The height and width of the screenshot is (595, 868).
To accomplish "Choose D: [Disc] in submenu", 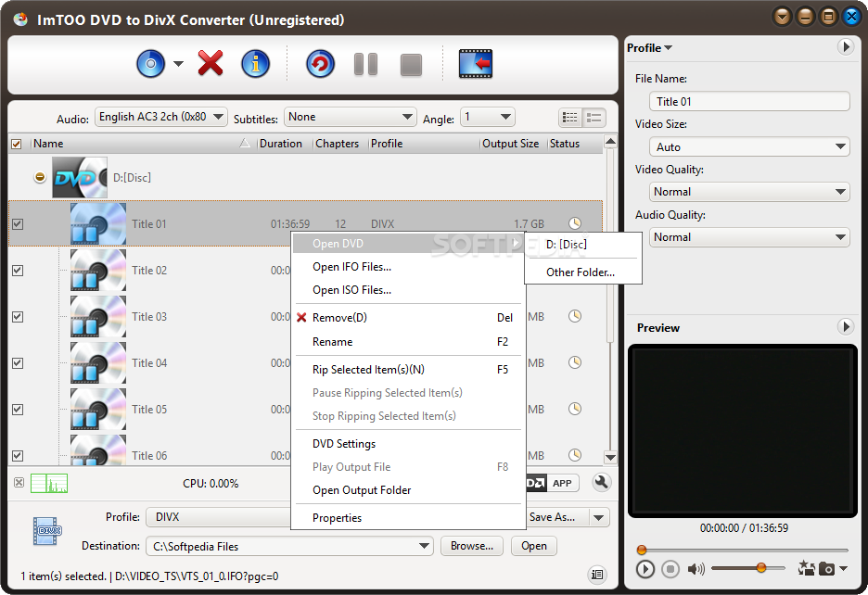I will click(583, 245).
